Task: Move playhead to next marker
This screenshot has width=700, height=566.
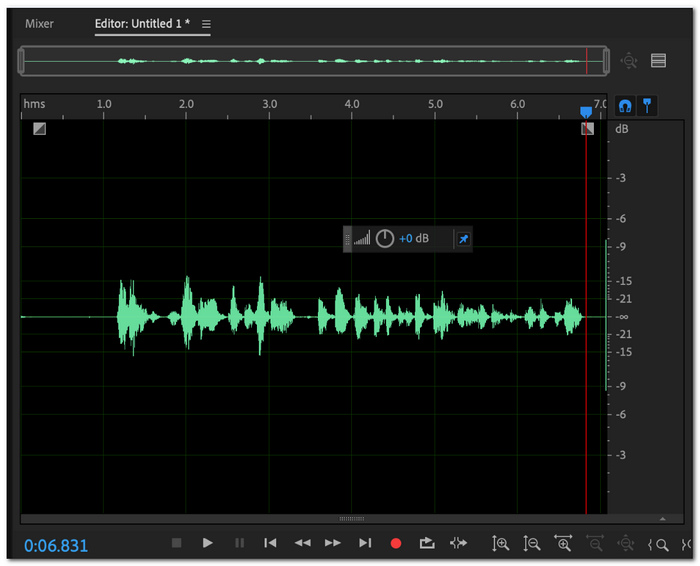Action: [x=365, y=543]
